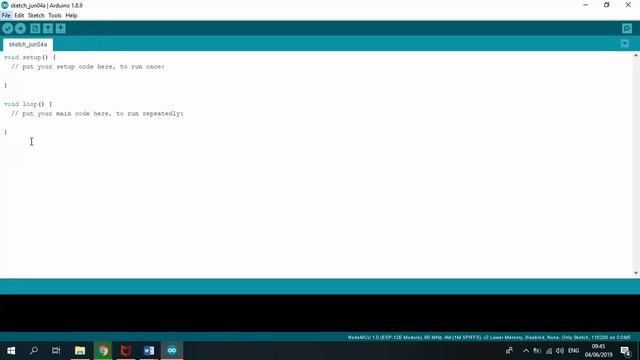Image resolution: width=640 pixels, height=360 pixels.
Task: Select the sketch_jun04a tab
Action: coord(28,44)
